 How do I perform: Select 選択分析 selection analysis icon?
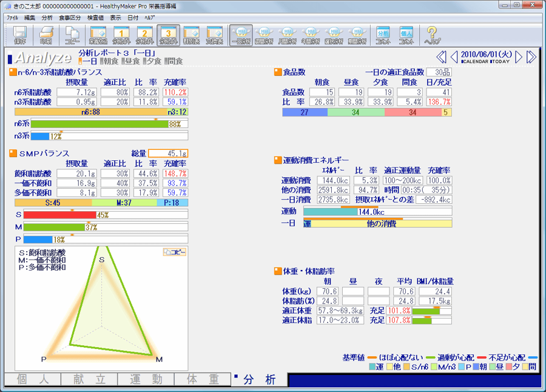click(334, 35)
